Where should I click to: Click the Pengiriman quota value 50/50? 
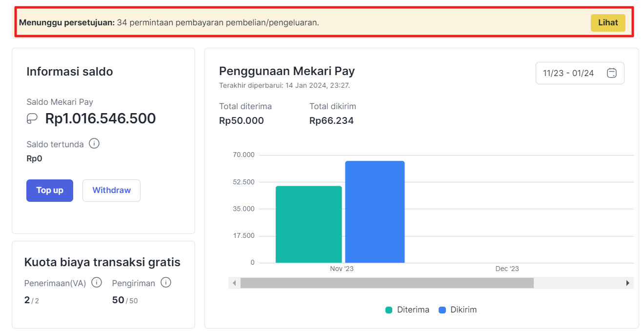pyautogui.click(x=125, y=300)
